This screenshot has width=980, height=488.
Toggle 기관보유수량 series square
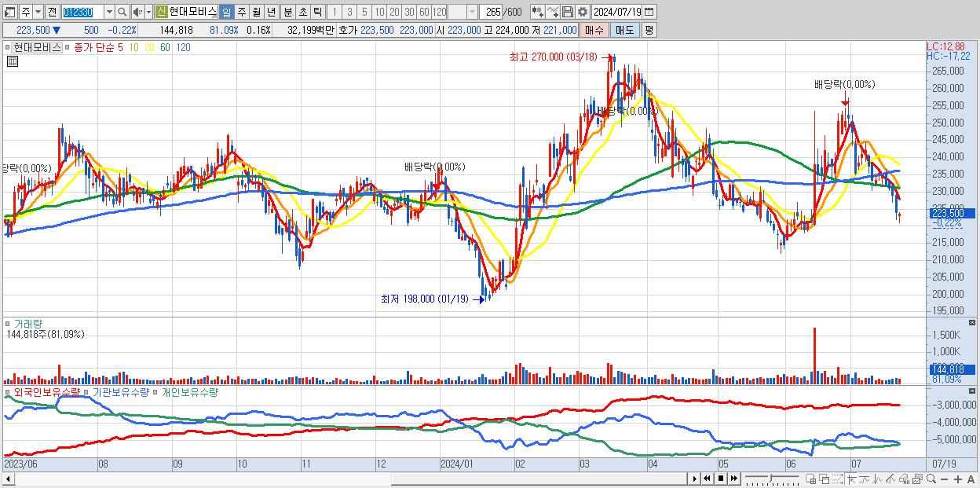[87, 391]
